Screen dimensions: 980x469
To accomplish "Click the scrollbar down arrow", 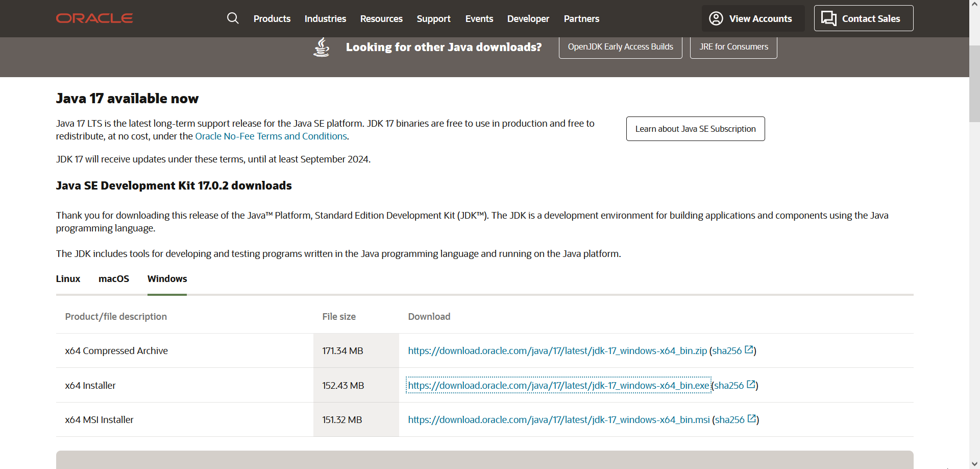I will pos(974,464).
